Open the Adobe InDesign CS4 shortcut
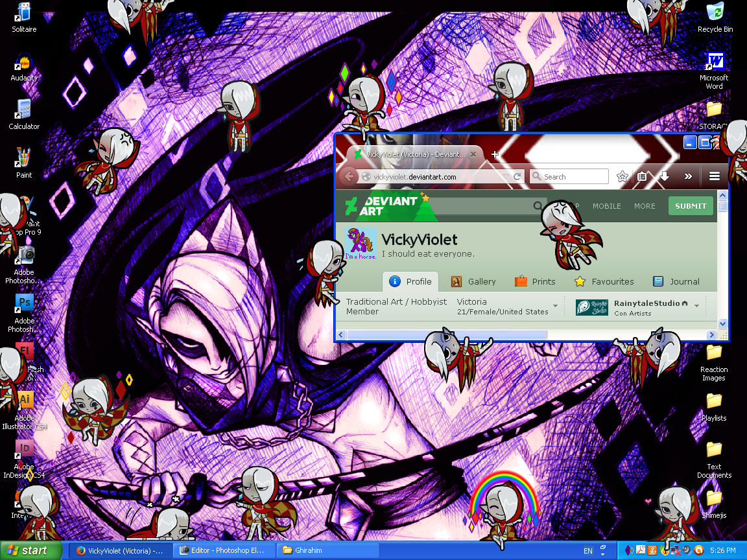Screen dimensions: 747x560 pyautogui.click(x=24, y=459)
